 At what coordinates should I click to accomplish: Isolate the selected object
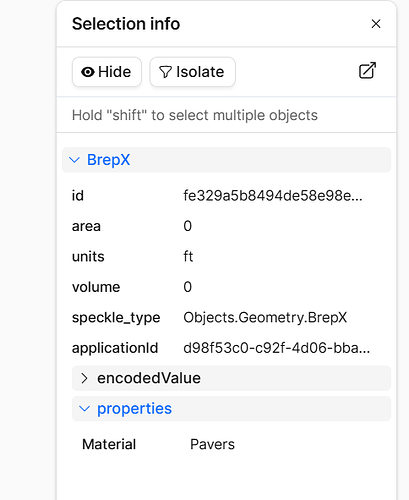[x=193, y=72]
